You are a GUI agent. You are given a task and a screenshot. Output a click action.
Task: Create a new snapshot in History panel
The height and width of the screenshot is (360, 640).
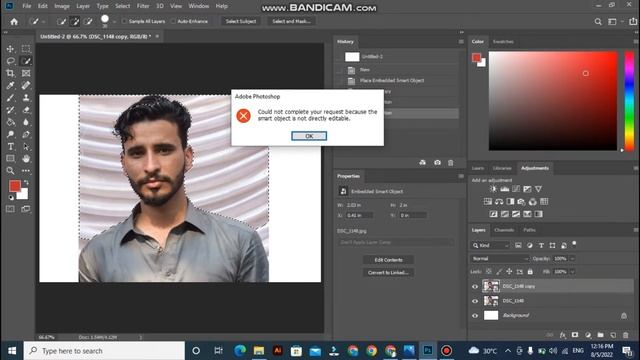click(x=437, y=162)
